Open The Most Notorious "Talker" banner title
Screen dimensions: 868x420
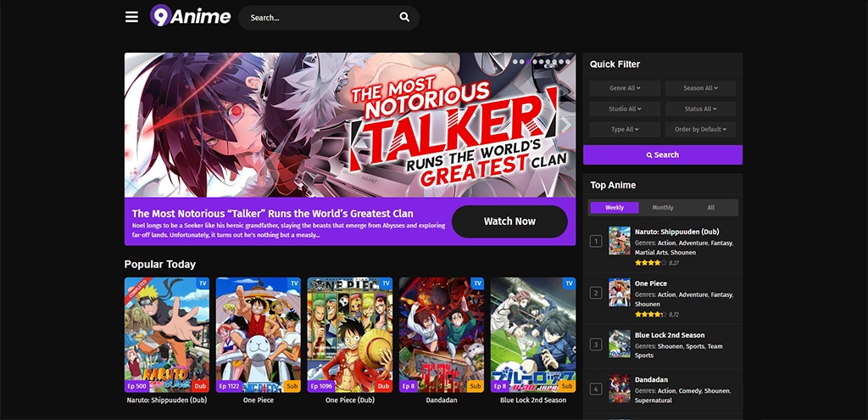(x=272, y=213)
